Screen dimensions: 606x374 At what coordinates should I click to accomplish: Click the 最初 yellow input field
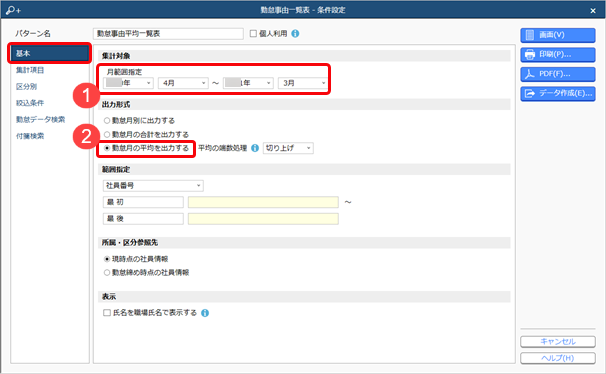[263, 202]
